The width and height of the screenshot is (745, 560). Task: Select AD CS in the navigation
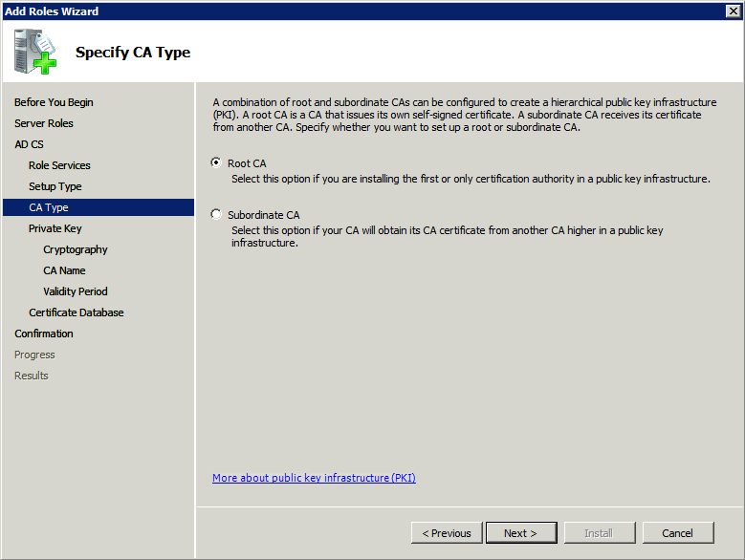point(29,144)
